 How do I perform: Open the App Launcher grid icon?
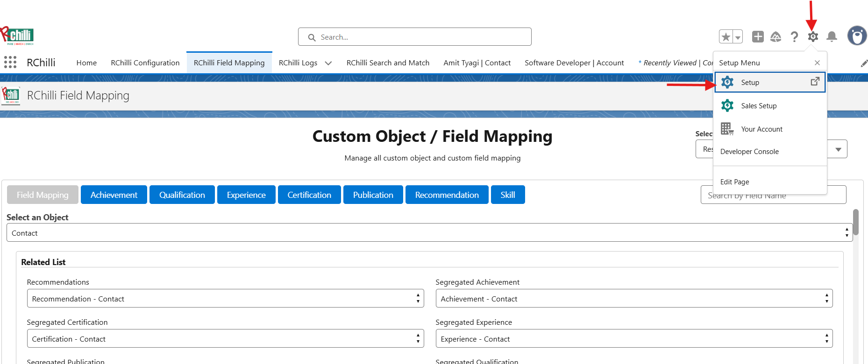(10, 62)
